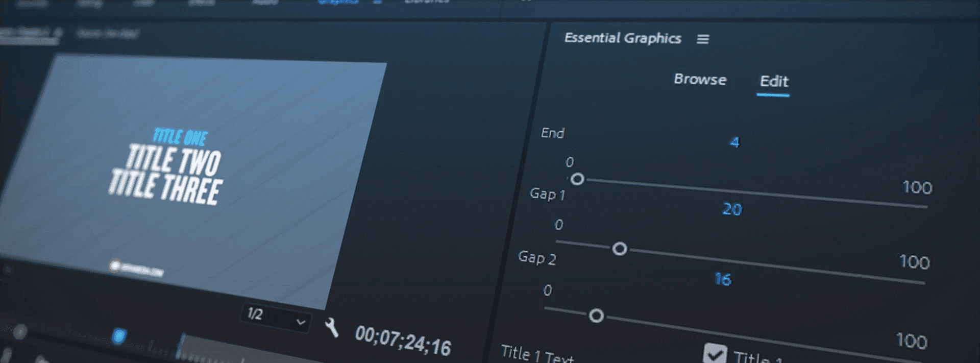Click the Gap 2 slider handle
The width and height of the screenshot is (980, 363).
pyautogui.click(x=596, y=316)
